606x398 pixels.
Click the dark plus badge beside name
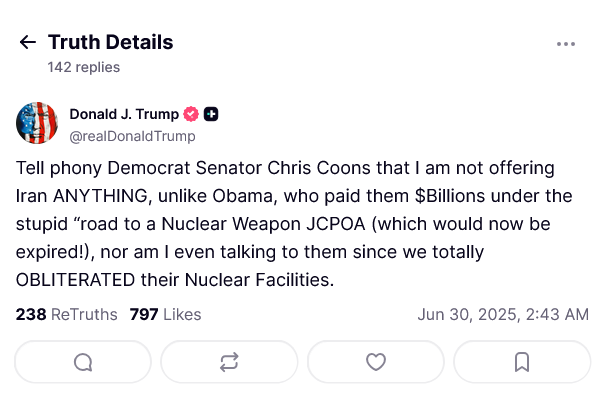click(x=211, y=114)
